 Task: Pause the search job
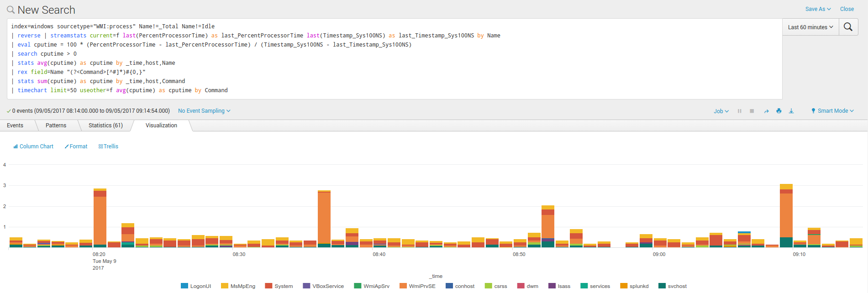739,111
